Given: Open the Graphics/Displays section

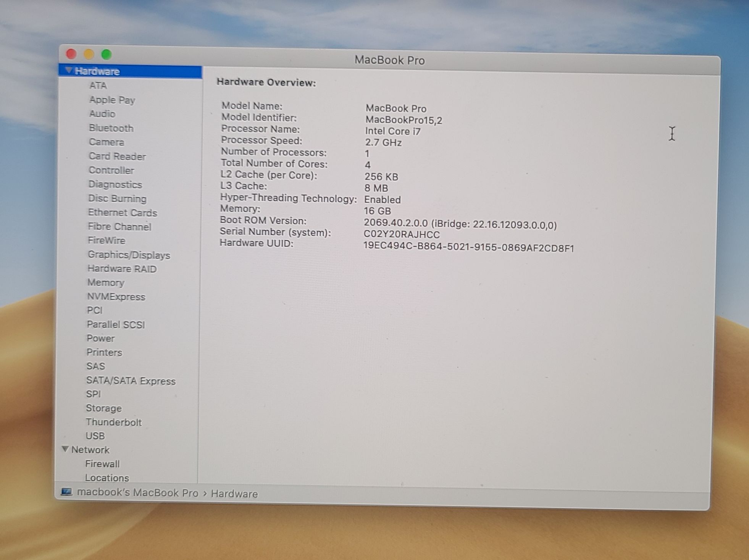Looking at the screenshot, I should pos(129,255).
